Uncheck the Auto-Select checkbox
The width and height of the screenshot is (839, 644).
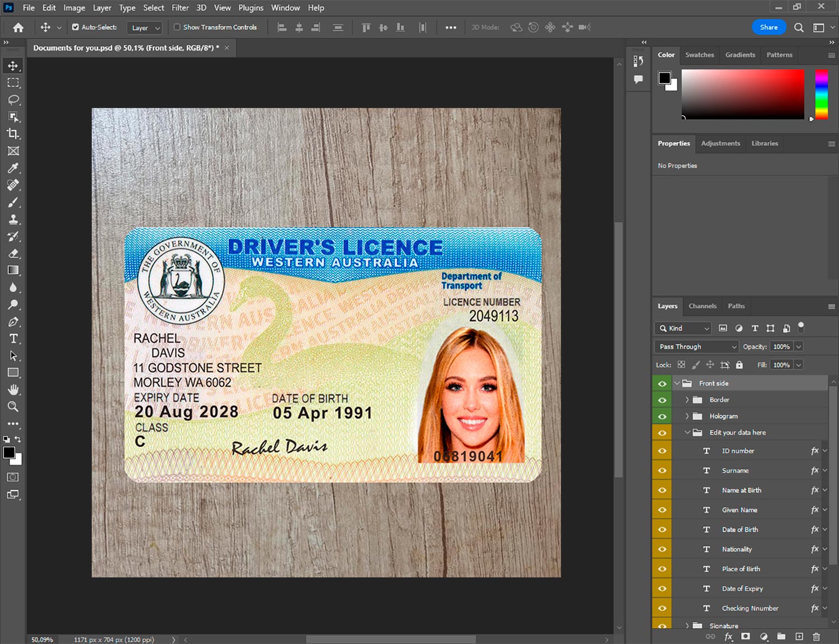coord(76,27)
